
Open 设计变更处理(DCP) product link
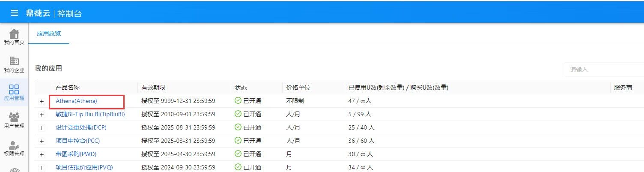(81, 127)
